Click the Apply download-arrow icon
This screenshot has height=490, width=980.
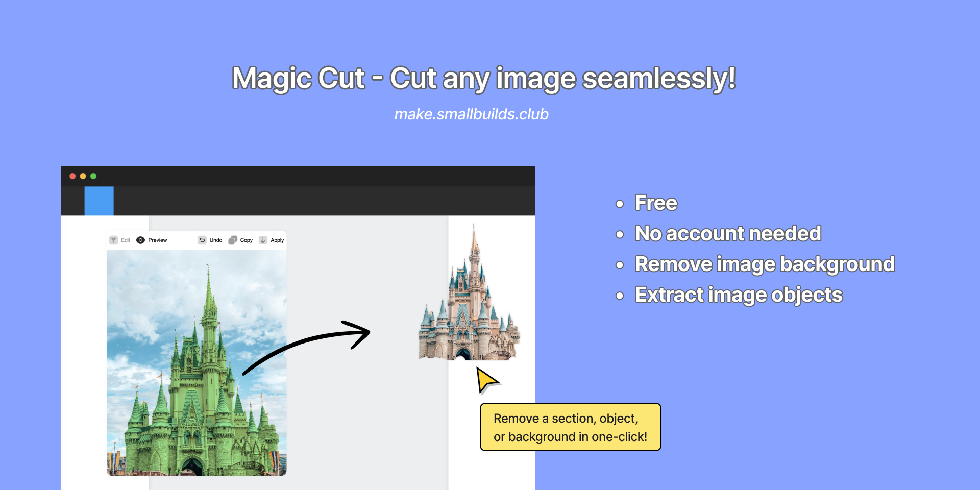pyautogui.click(x=263, y=240)
